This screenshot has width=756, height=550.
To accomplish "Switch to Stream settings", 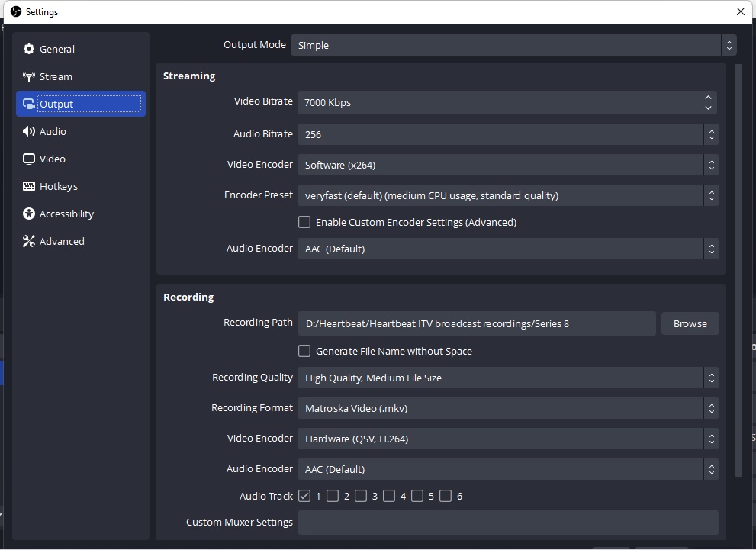I will 81,76.
